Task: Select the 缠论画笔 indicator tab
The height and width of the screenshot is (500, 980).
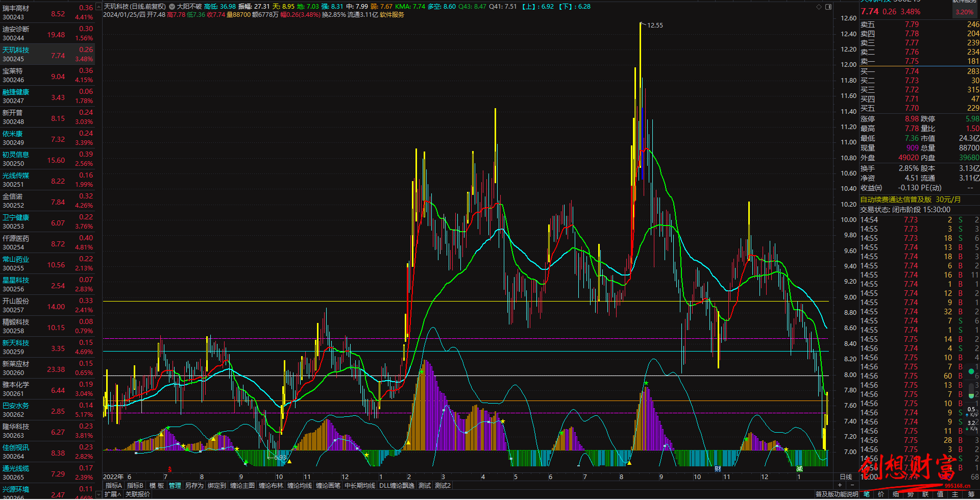Action: click(328, 485)
